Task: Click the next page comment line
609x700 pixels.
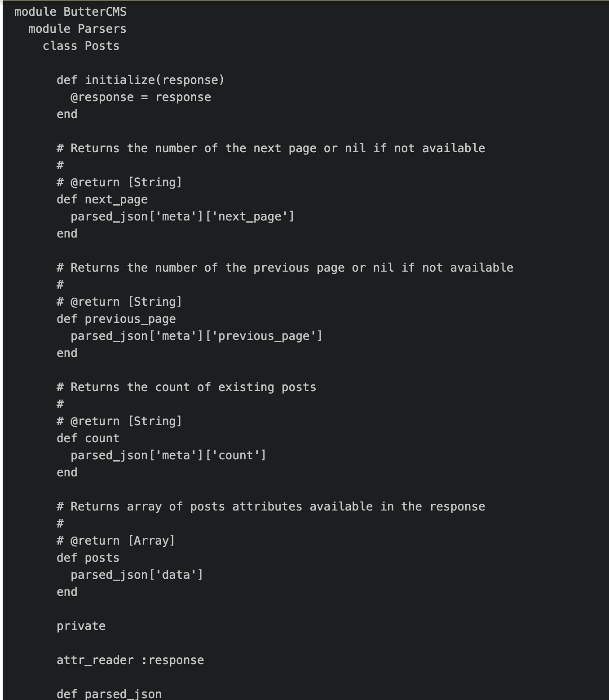Action: tap(271, 148)
